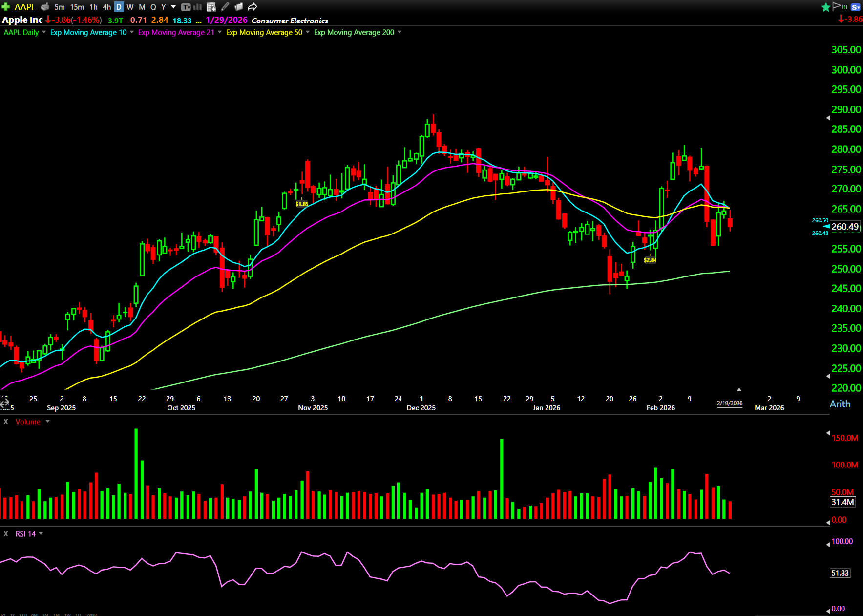Screen dimensions: 863x616
Task: Click the green plus add-symbol icon
Action: point(6,7)
